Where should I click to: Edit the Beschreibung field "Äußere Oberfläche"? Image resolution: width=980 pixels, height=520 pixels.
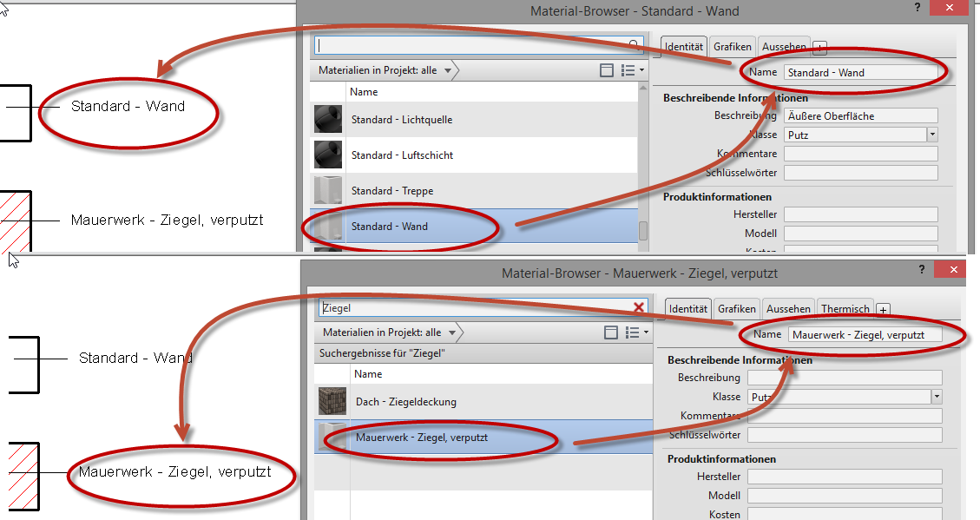tap(861, 115)
